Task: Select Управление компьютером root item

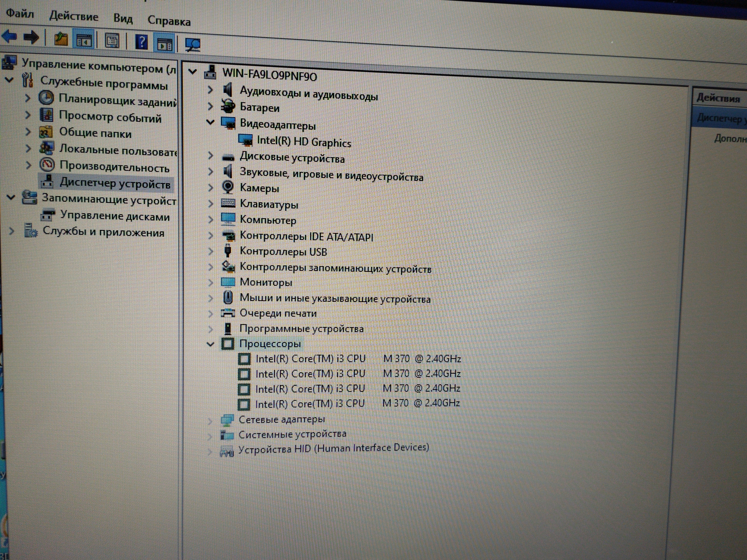Action: (x=98, y=66)
